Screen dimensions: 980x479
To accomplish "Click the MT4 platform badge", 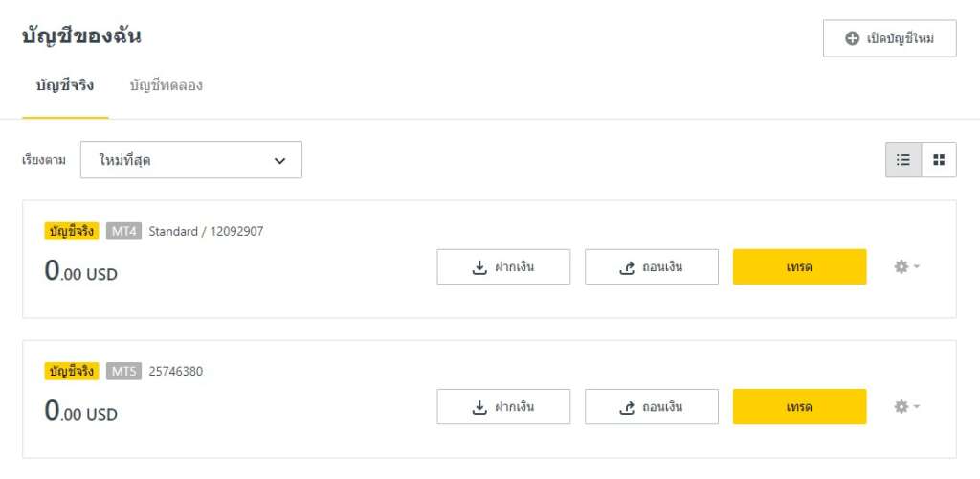I will pos(123,232).
